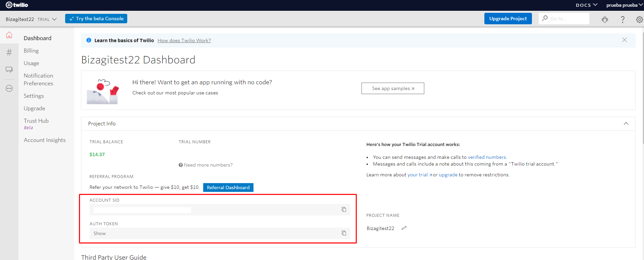Show the hidden Auth Token
644x260 pixels.
tap(100, 233)
